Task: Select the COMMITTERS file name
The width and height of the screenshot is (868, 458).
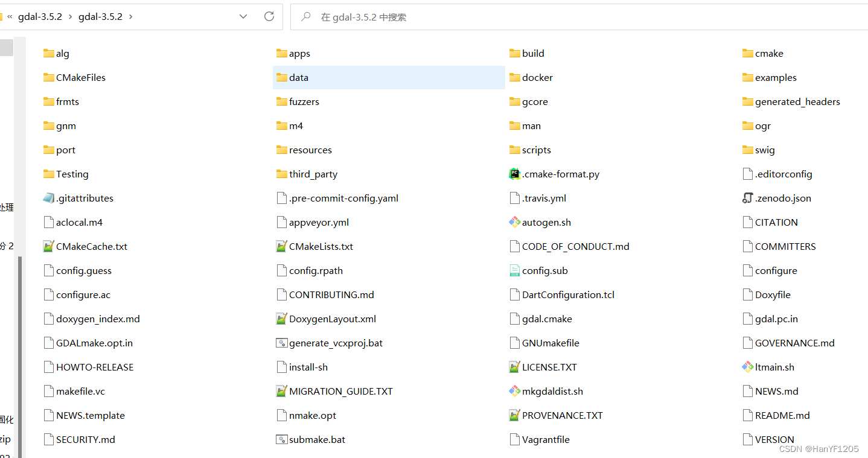Action: (x=785, y=246)
